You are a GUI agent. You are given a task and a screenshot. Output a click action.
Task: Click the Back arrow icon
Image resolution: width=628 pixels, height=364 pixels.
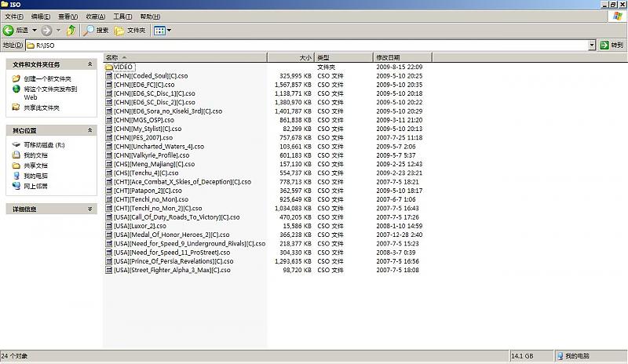click(8, 30)
